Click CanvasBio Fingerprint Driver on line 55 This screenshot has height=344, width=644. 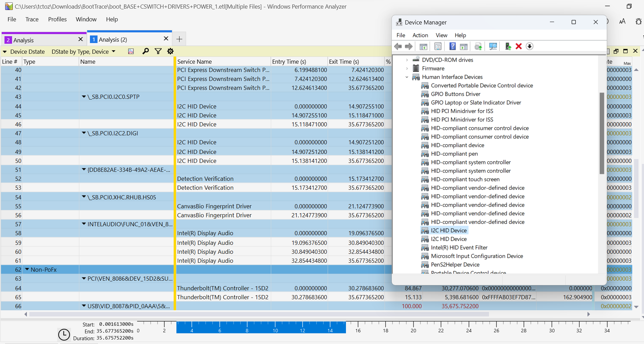click(214, 206)
